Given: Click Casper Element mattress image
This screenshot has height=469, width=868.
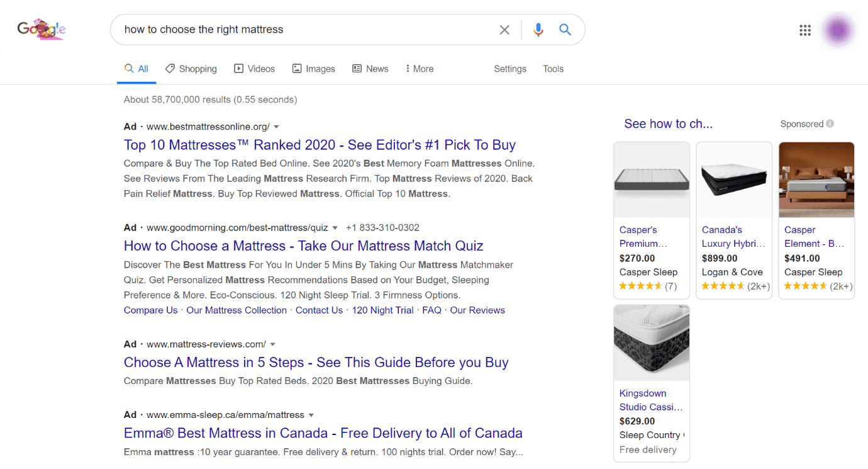Looking at the screenshot, I should point(816,180).
